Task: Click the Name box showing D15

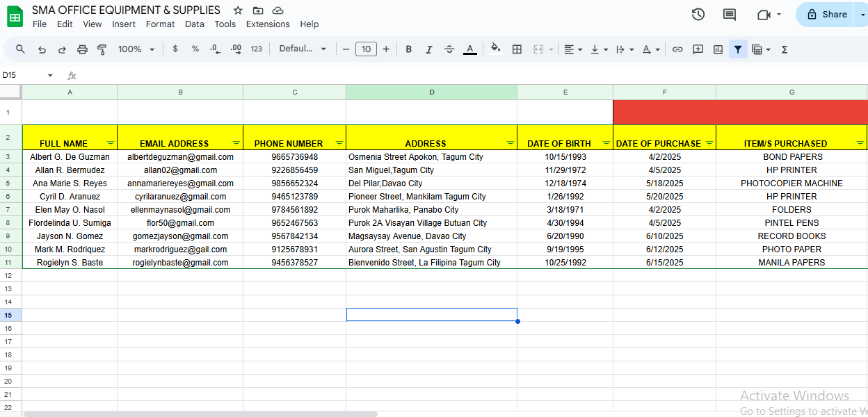Action: pos(21,75)
